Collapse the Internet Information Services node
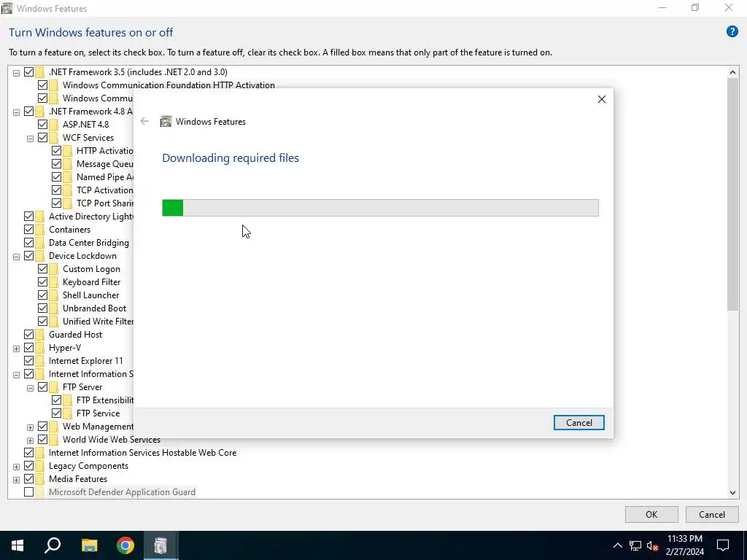747x560 pixels. tap(16, 375)
